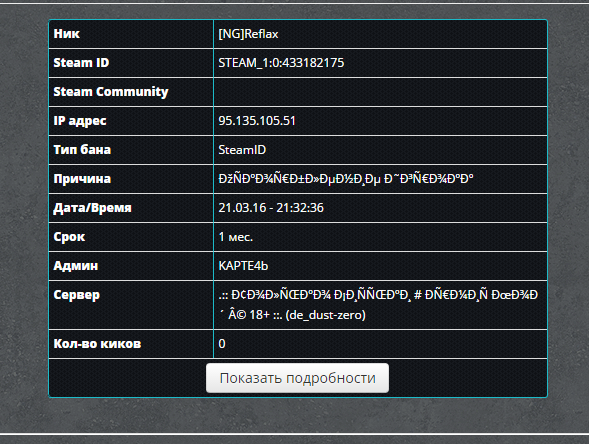This screenshot has height=444, width=589.
Task: Click the 'Дата/Время' row label
Action: [92, 208]
